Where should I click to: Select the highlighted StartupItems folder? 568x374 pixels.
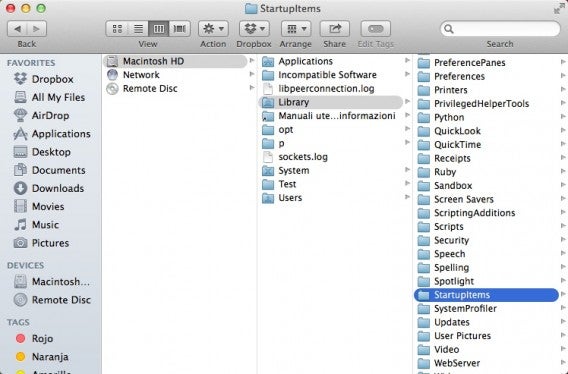coord(486,295)
